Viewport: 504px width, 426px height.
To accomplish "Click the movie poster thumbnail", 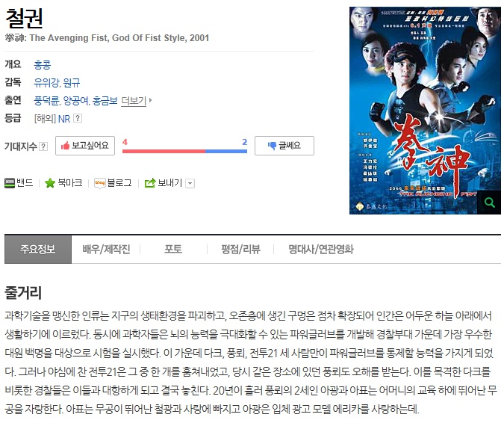I will pos(425,111).
